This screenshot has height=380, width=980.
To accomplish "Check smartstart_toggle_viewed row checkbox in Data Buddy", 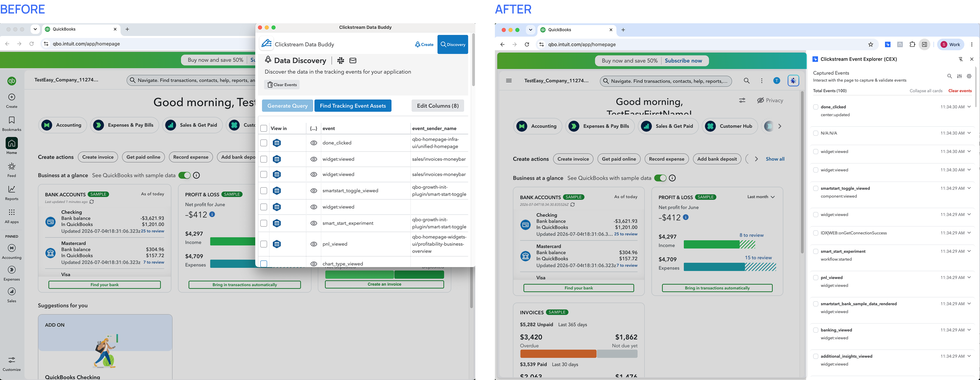I will pos(264,190).
